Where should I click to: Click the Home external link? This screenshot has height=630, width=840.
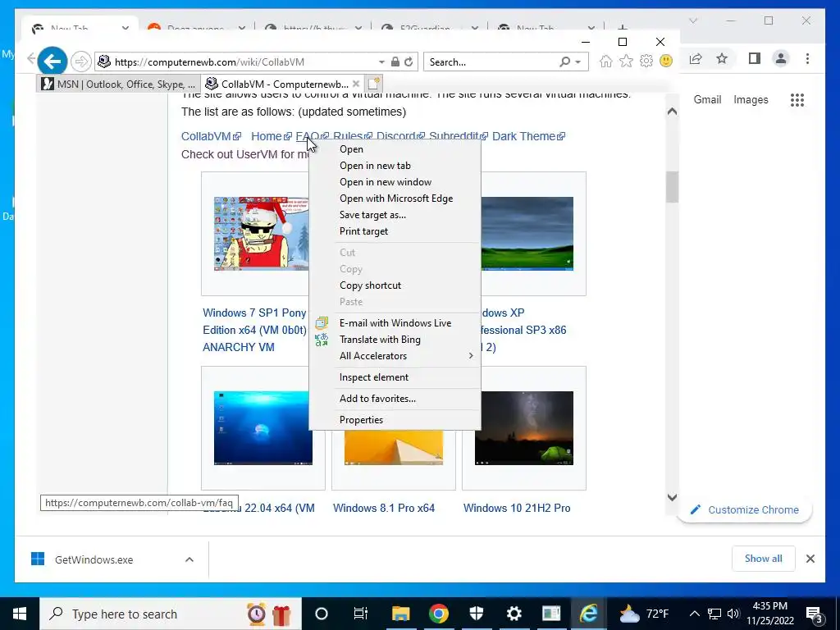[x=271, y=136]
